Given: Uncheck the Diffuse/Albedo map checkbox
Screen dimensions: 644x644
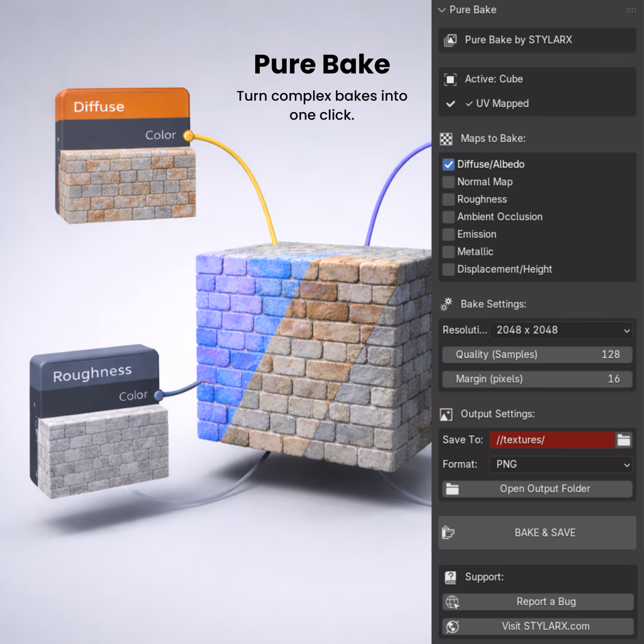Looking at the screenshot, I should [448, 165].
